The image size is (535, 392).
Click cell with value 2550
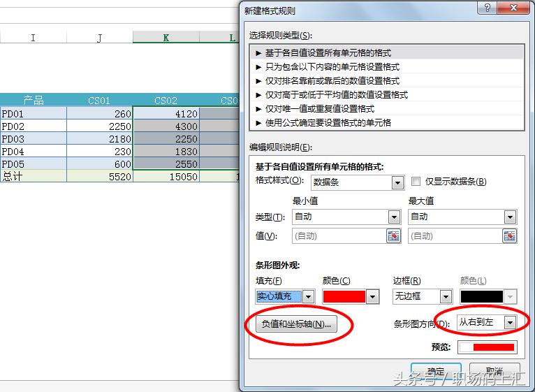click(166, 164)
